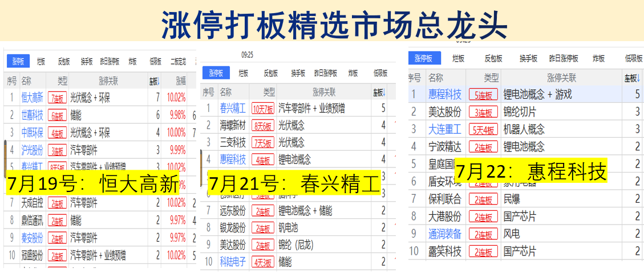This screenshot has width=644, height=272.
Task: Sort by 连板 in the 大连重工 table
Action: (632, 77)
